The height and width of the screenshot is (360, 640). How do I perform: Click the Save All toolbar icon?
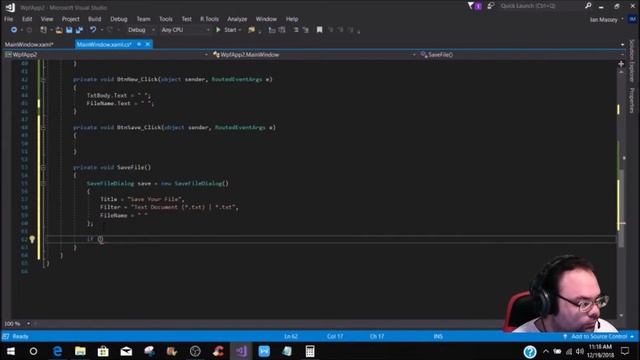[79, 30]
